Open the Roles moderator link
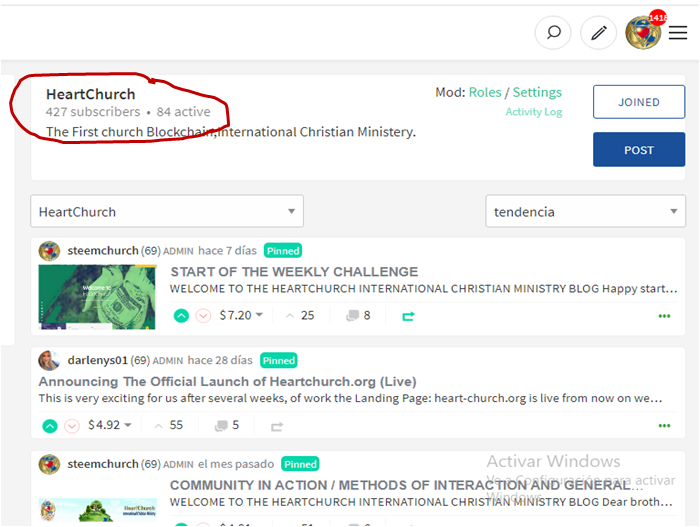This screenshot has height=527, width=700. 485,92
